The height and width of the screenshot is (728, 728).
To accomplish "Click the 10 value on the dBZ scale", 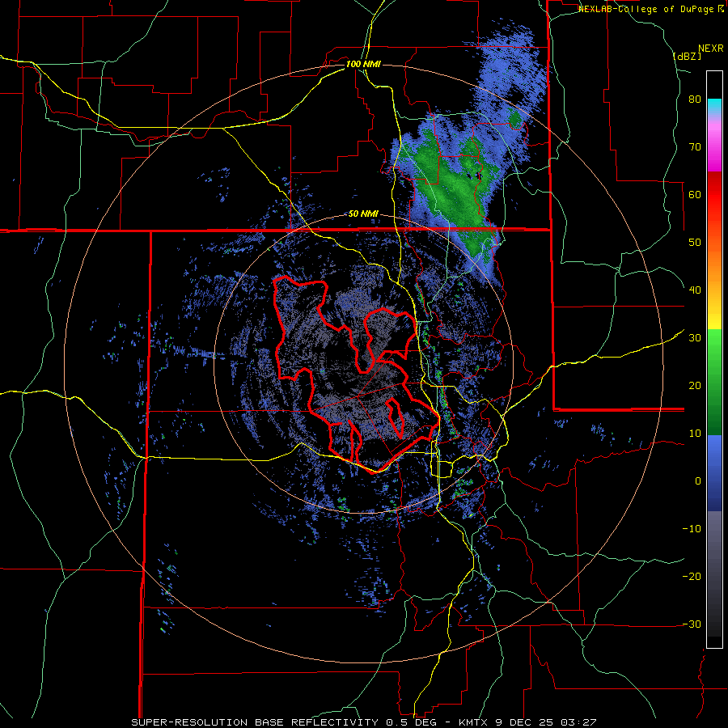I will click(x=695, y=434).
